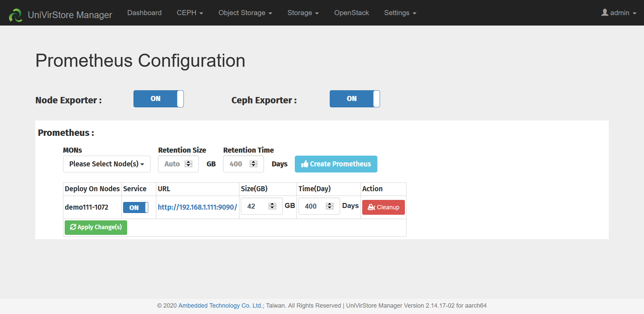Click the Node Exporter label
This screenshot has height=314, width=644.
click(69, 100)
